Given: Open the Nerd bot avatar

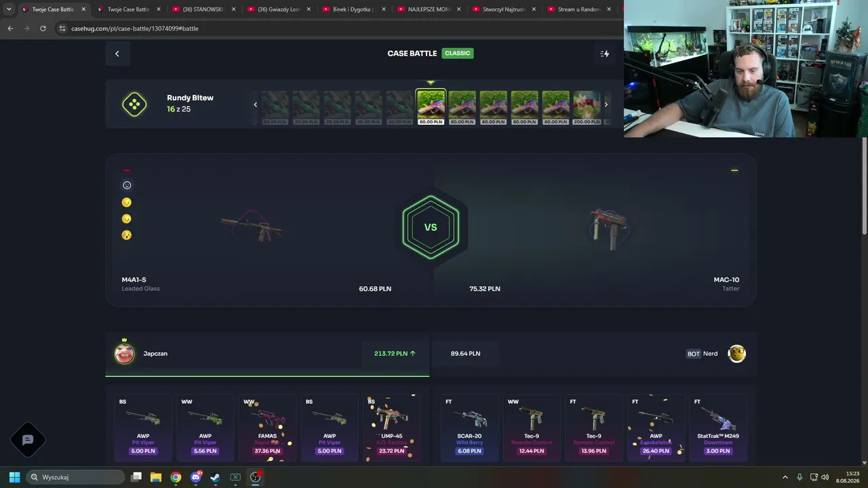Looking at the screenshot, I should tap(736, 353).
